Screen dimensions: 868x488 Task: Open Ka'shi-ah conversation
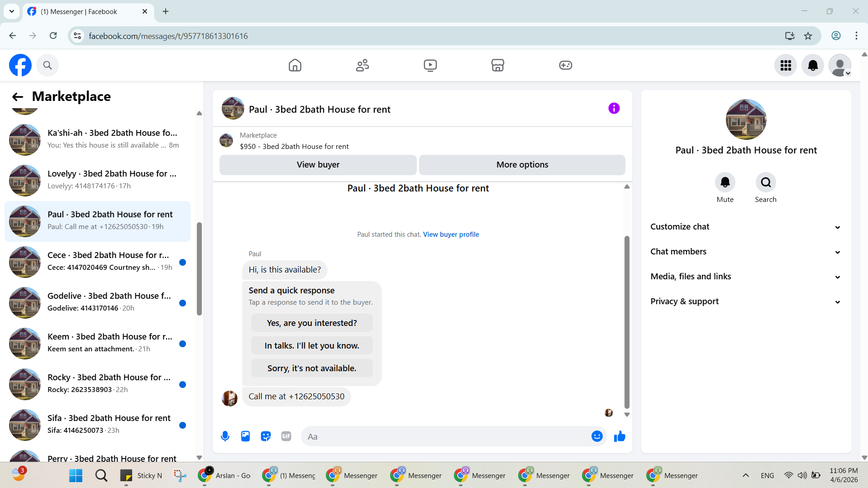tap(97, 139)
